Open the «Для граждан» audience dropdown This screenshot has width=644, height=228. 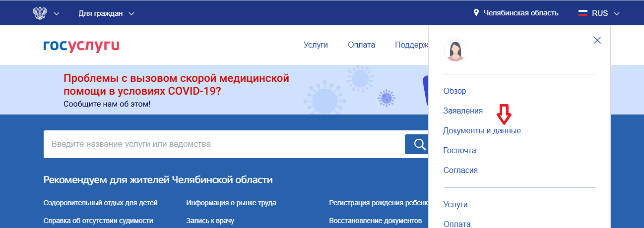106,13
